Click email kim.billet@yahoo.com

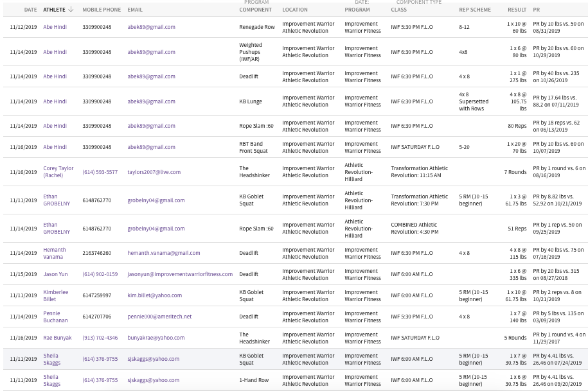(x=154, y=295)
